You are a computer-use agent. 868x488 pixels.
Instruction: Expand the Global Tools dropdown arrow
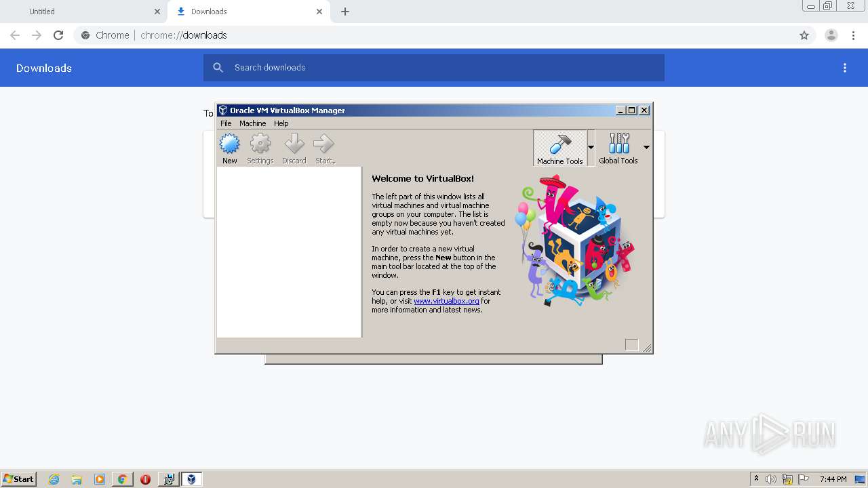pos(646,148)
